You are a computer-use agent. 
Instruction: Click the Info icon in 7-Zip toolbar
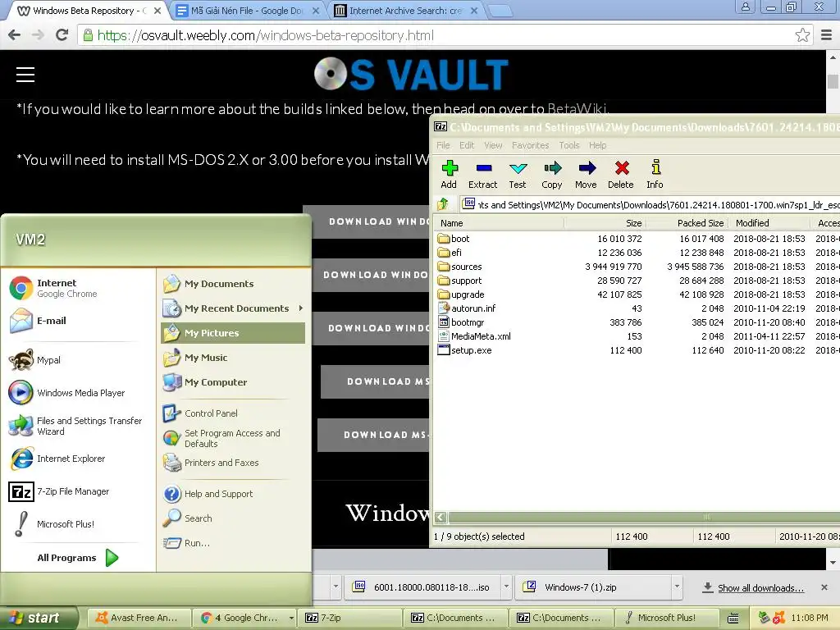coord(655,175)
